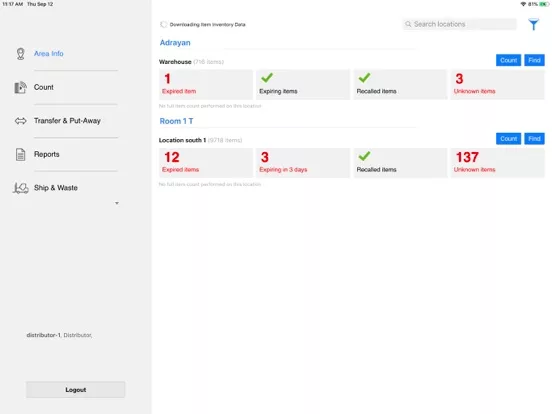Go to the Transfer & Put-Away menu item
The width and height of the screenshot is (552, 414).
(x=67, y=121)
